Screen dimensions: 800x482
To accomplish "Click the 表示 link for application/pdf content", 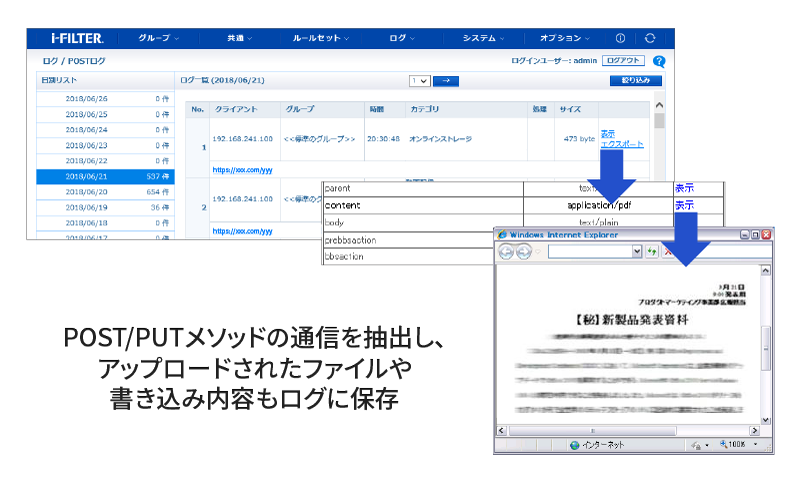I will coord(684,205).
